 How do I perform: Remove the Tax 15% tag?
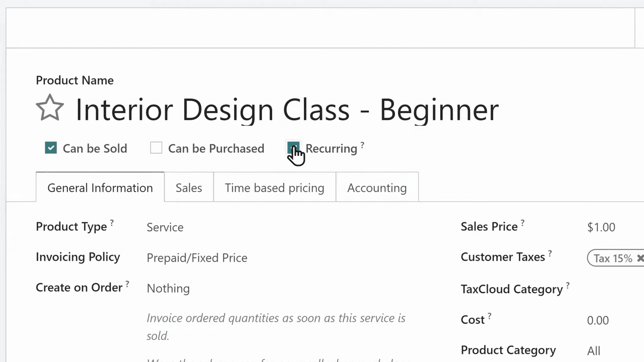640,258
